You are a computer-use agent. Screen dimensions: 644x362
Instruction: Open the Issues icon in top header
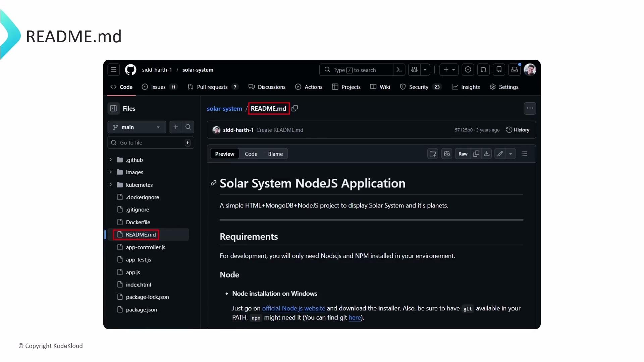[x=468, y=70]
